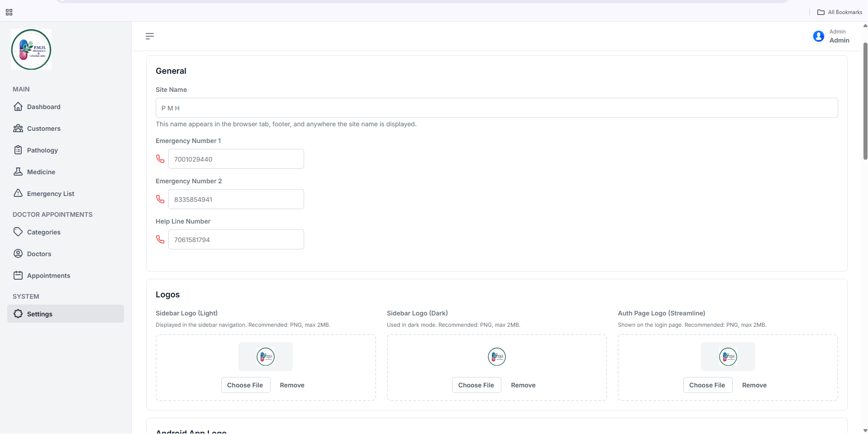Click the Site Name input field
This screenshot has height=434, width=868.
pos(496,108)
